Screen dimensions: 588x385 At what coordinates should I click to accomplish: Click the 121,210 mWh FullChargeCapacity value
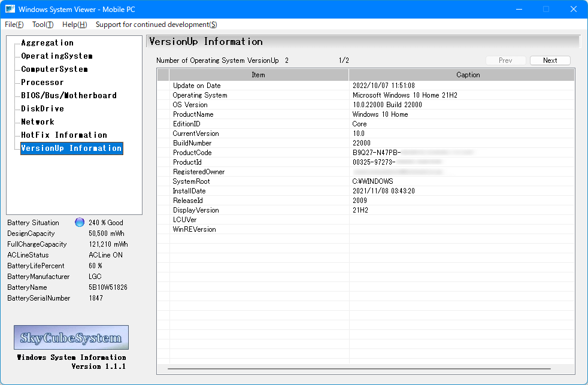[108, 244]
